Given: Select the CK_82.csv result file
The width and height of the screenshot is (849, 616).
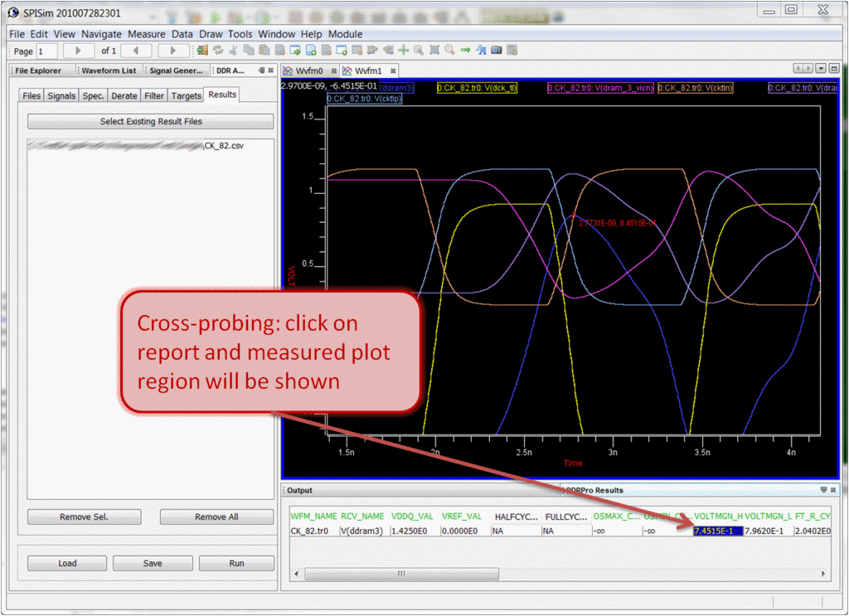Looking at the screenshot, I should coord(225,146).
